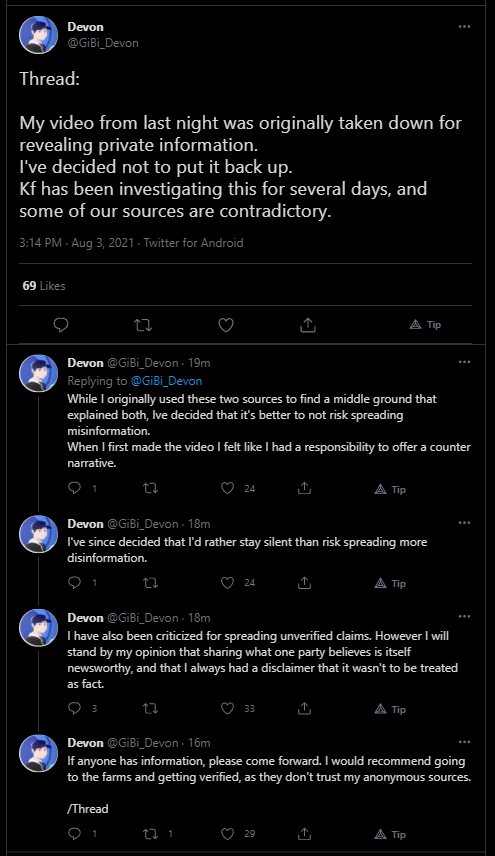This screenshot has height=856, width=495.
Task: Retweet the final /Thread reply
Action: pyautogui.click(x=150, y=834)
